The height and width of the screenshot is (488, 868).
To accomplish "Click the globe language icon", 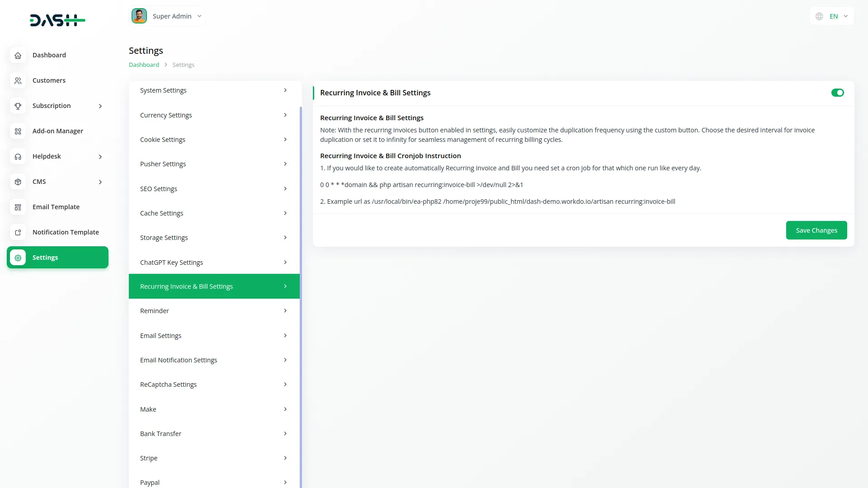I will coord(819,16).
